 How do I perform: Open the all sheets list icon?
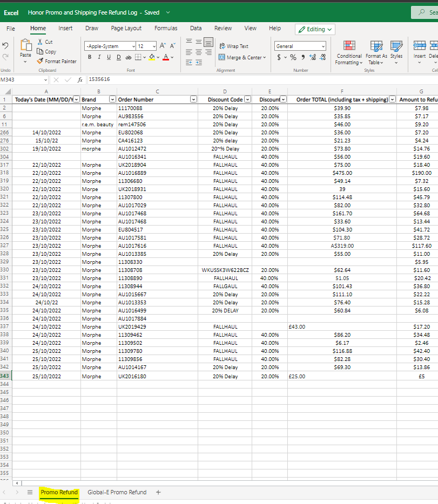click(x=30, y=492)
